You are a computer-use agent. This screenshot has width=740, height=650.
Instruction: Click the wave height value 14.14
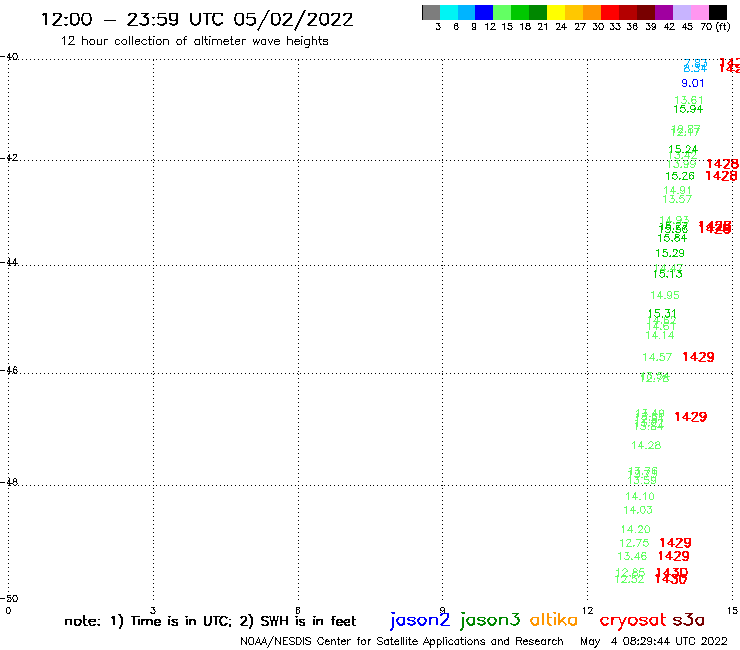(660, 336)
